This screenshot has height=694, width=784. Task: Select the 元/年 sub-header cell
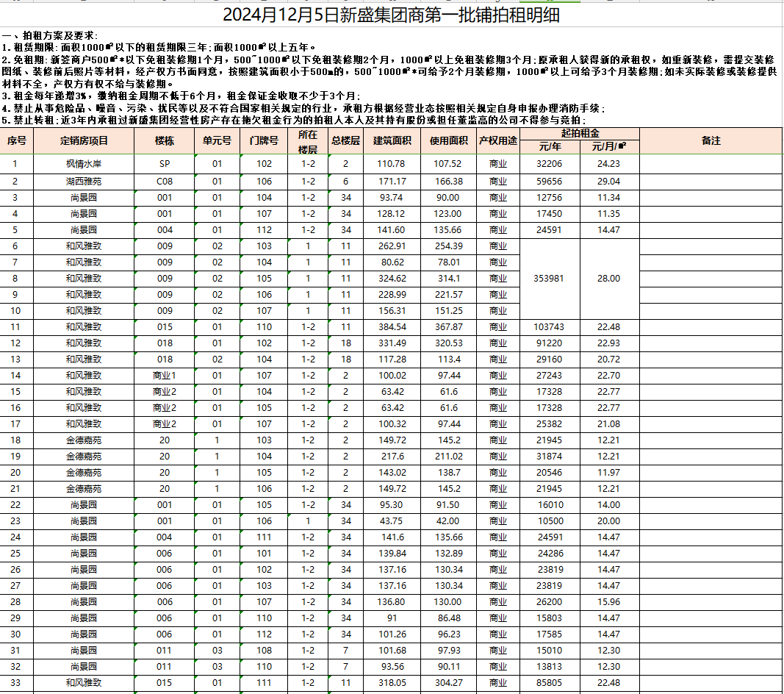(550, 147)
